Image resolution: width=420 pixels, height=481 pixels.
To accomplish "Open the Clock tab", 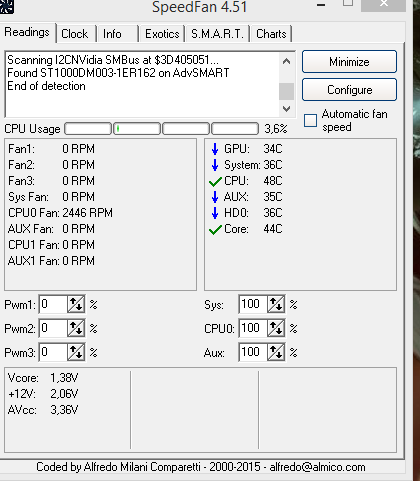I will [75, 34].
